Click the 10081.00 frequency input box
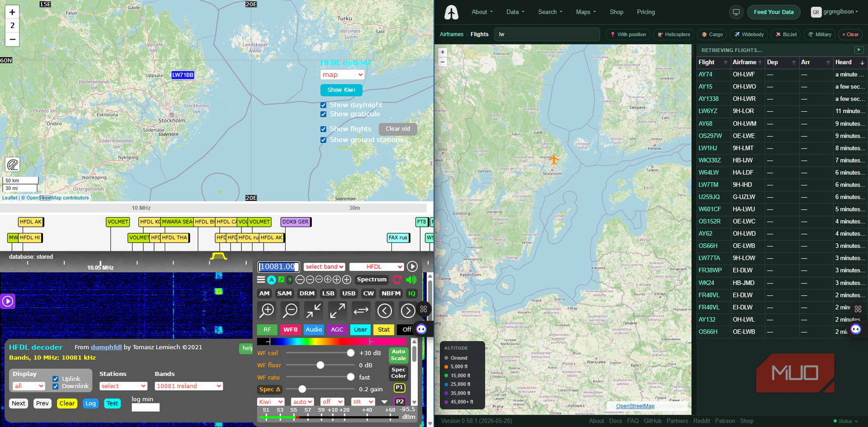Image resolution: width=868 pixels, height=427 pixels. 279,267
